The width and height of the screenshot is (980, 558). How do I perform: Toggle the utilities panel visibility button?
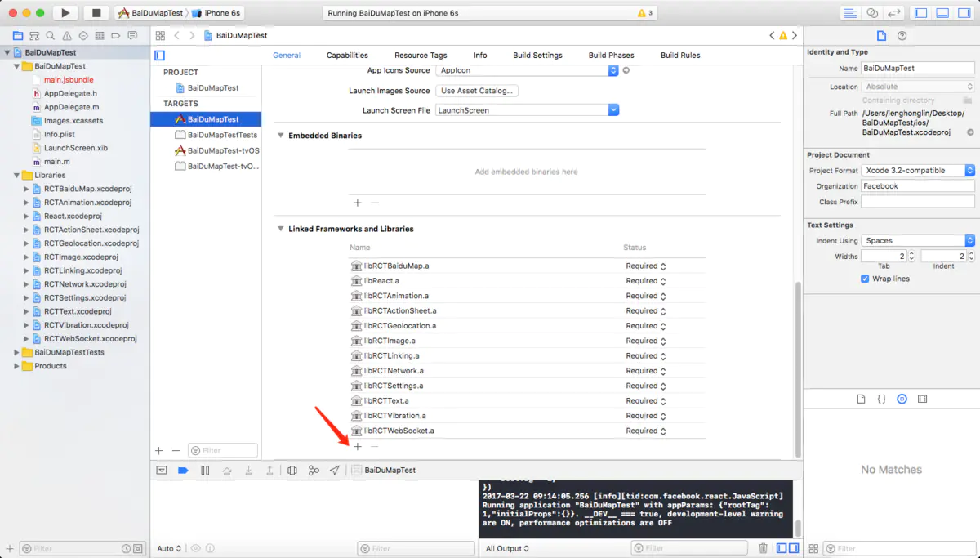(964, 13)
